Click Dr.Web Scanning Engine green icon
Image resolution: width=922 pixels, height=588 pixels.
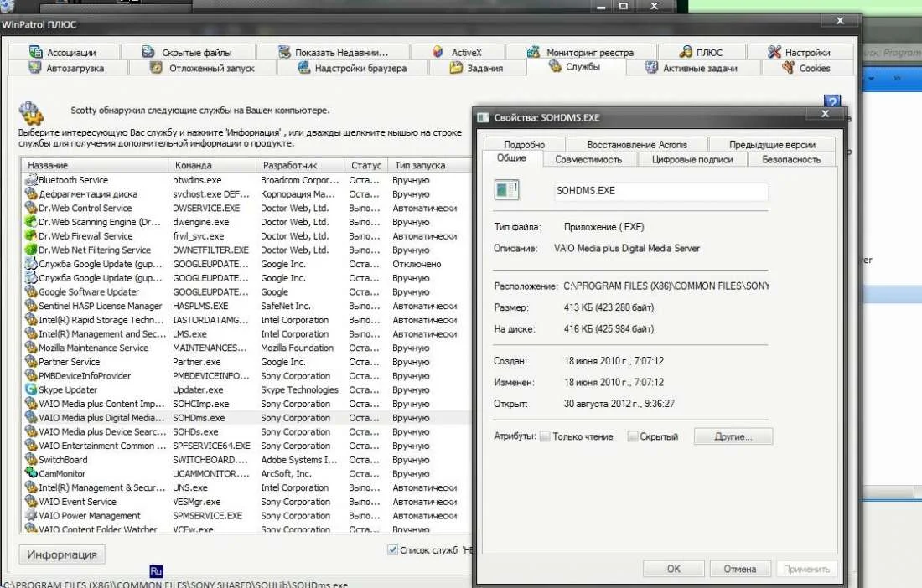click(x=31, y=222)
